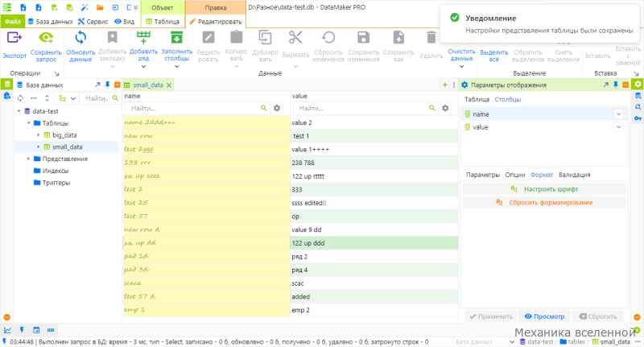This screenshot has width=644, height=347.
Task: Click the magic wand quick access icon
Action: (85, 7)
